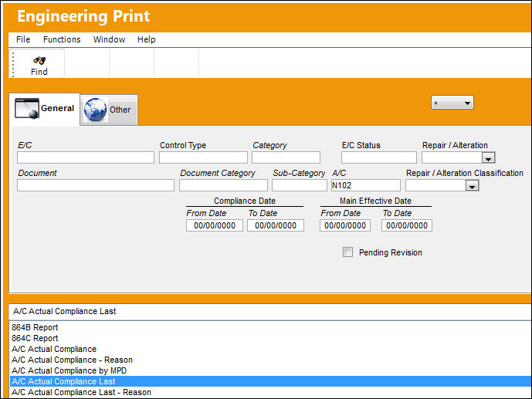Screen dimensions: 532x399
Task: Select A/C Actual Compliance Last - Reason report
Action: point(270,392)
